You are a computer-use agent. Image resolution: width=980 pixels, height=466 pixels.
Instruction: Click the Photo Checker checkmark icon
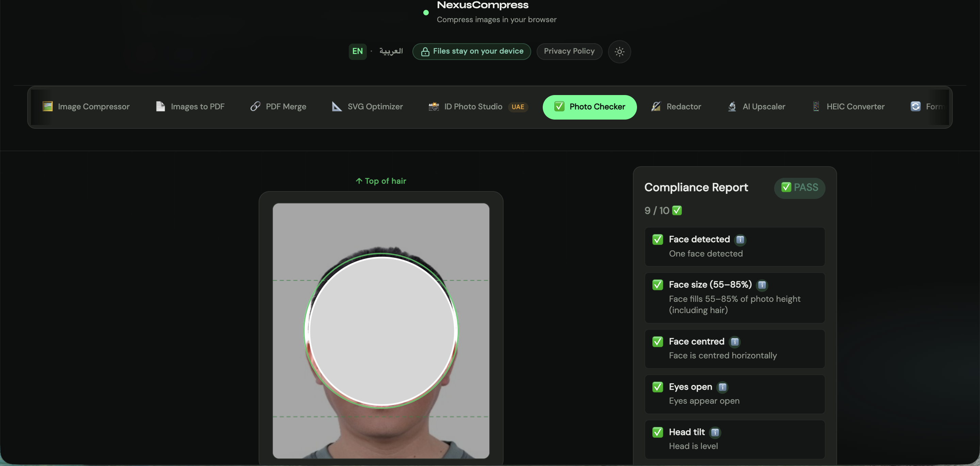pos(559,106)
